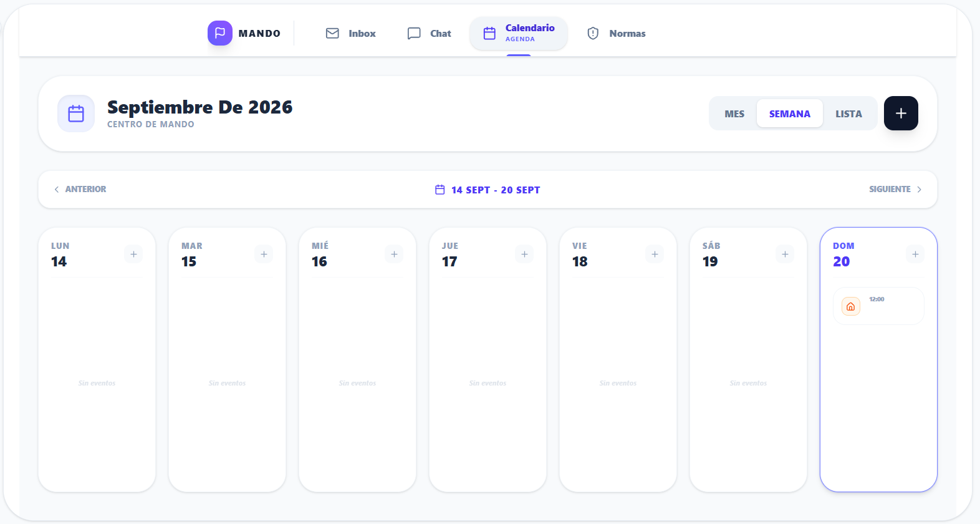Open the Inbox tab
The height and width of the screenshot is (524, 980).
351,33
